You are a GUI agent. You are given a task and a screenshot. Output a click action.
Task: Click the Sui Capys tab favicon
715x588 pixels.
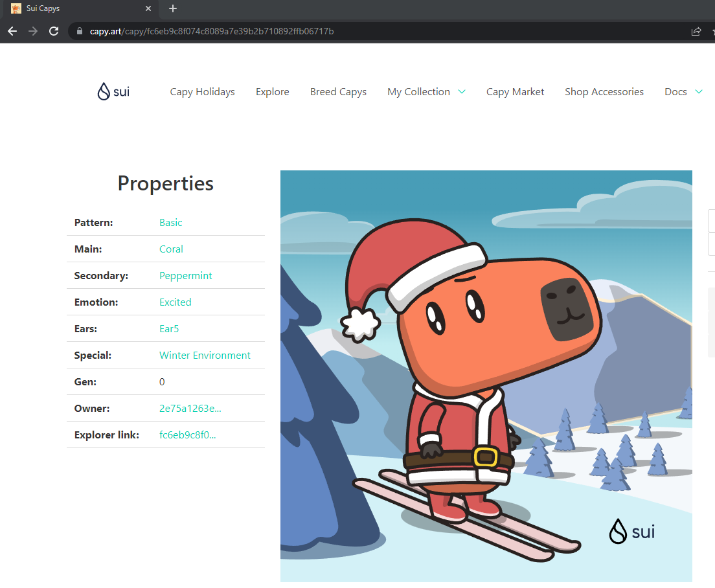tap(16, 8)
